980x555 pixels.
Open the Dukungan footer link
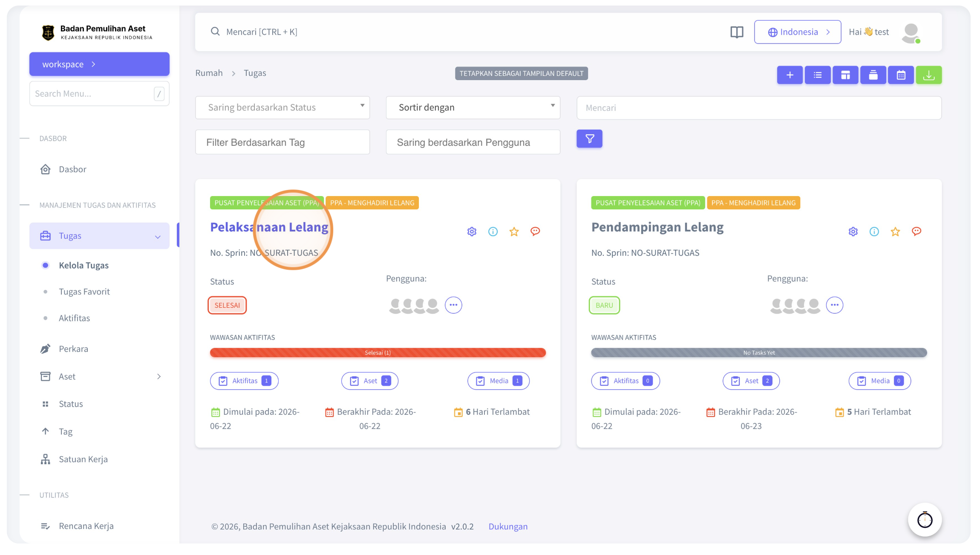click(x=508, y=526)
